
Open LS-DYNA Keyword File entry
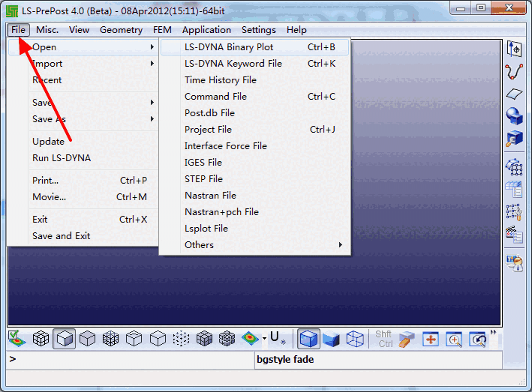click(254, 64)
